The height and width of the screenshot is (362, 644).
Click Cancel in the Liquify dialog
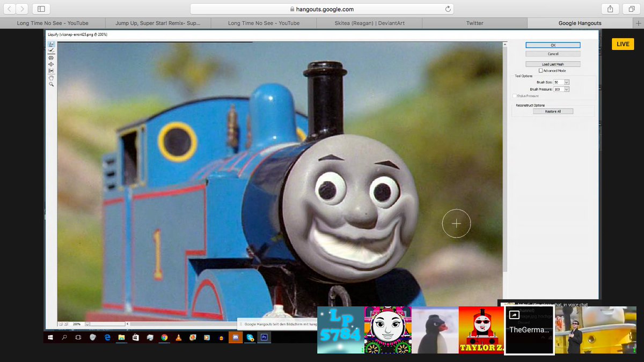point(553,54)
